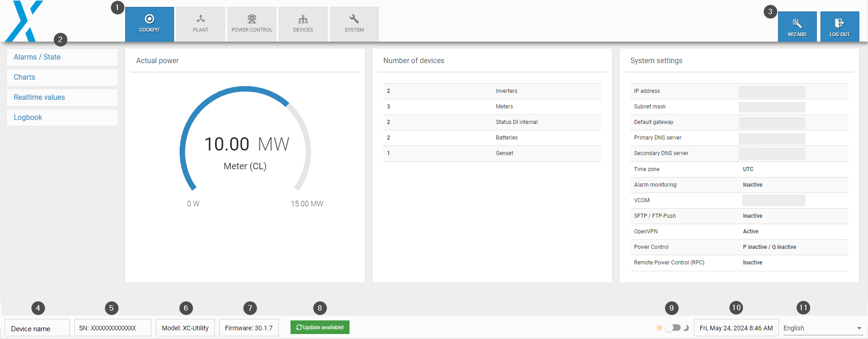Click the green Update available button
This screenshot has height=339, width=868.
[320, 327]
